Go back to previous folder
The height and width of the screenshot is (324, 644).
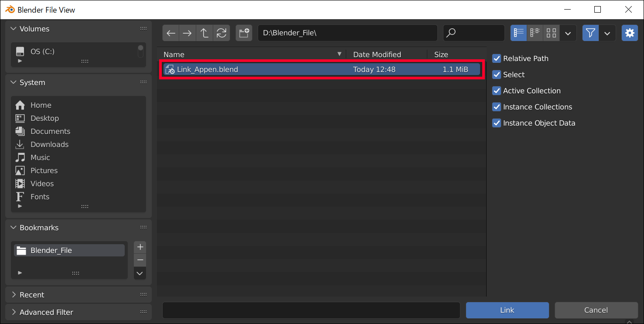pyautogui.click(x=170, y=33)
